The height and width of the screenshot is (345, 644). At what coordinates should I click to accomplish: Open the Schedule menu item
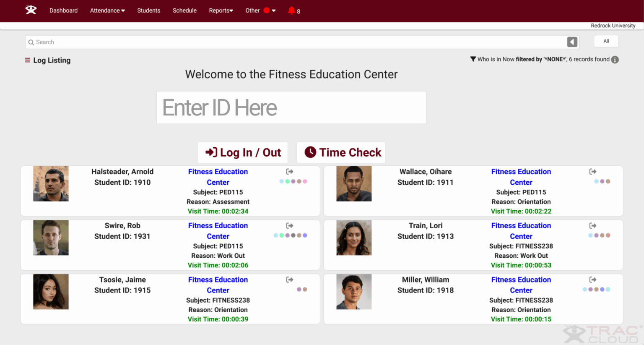(x=184, y=10)
